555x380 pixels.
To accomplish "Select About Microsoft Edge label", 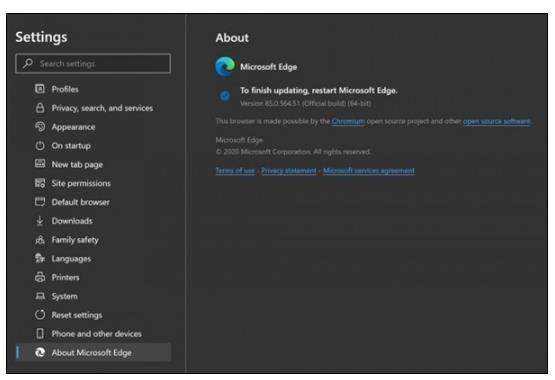I will click(x=92, y=353).
